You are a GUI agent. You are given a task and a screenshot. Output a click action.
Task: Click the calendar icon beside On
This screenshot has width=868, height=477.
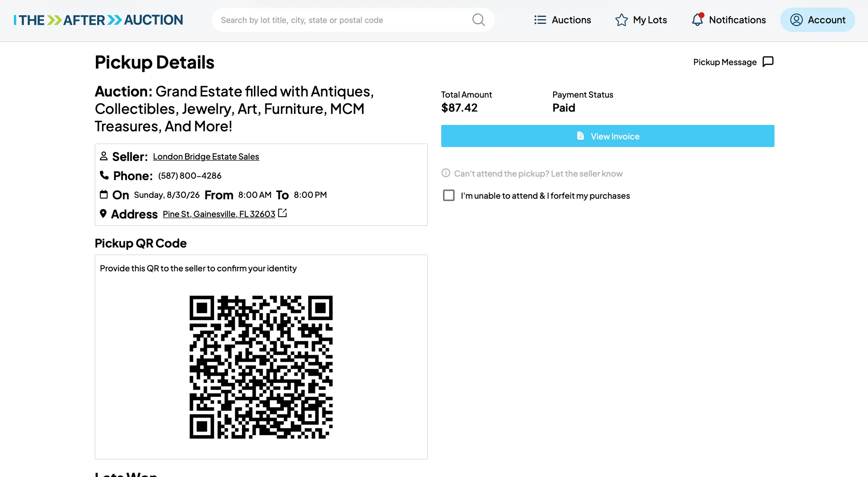point(104,195)
